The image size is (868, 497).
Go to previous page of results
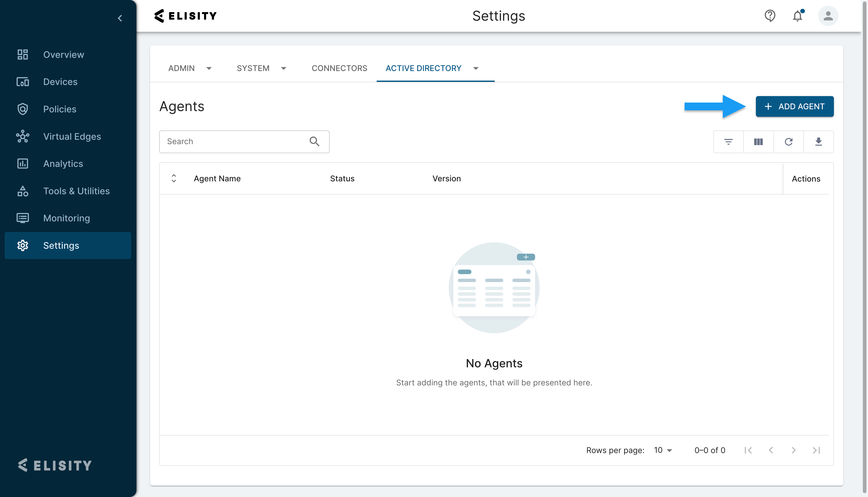click(771, 451)
